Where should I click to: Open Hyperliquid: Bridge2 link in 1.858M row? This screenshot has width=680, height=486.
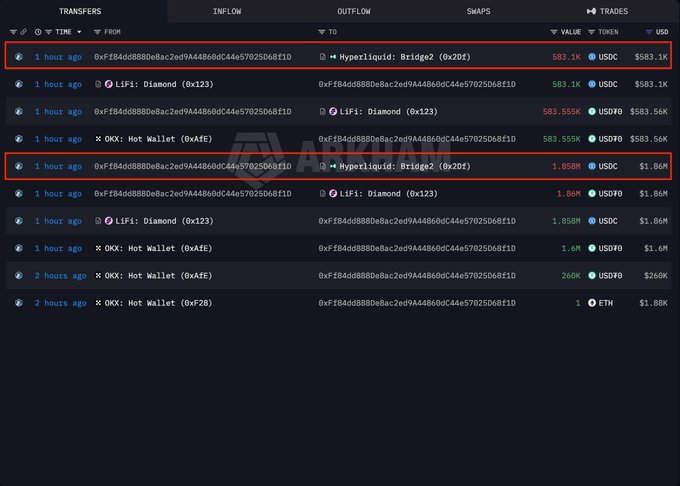point(405,166)
